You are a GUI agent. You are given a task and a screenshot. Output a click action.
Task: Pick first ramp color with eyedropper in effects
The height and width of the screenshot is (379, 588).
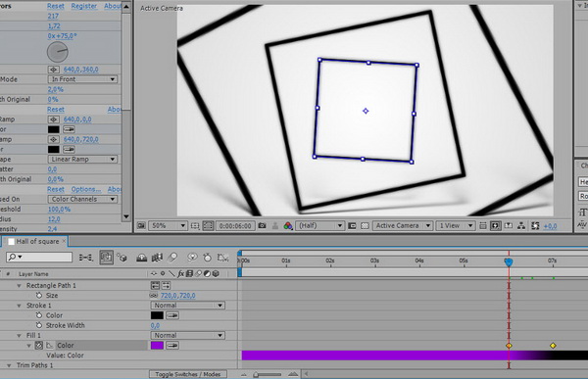coord(69,129)
